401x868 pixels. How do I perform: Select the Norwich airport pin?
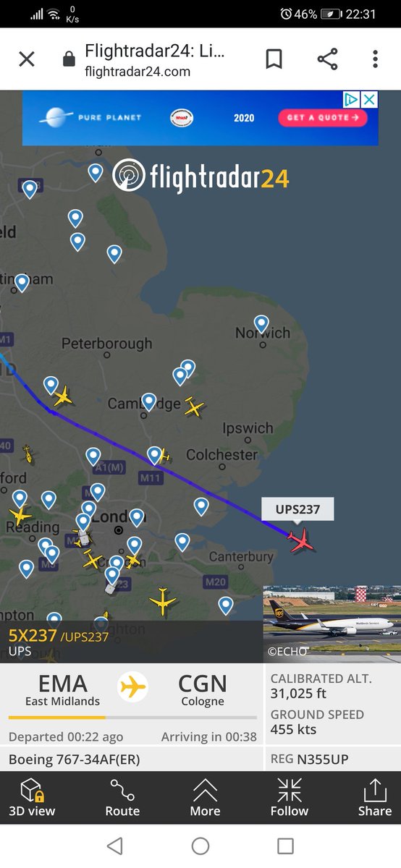(261, 324)
